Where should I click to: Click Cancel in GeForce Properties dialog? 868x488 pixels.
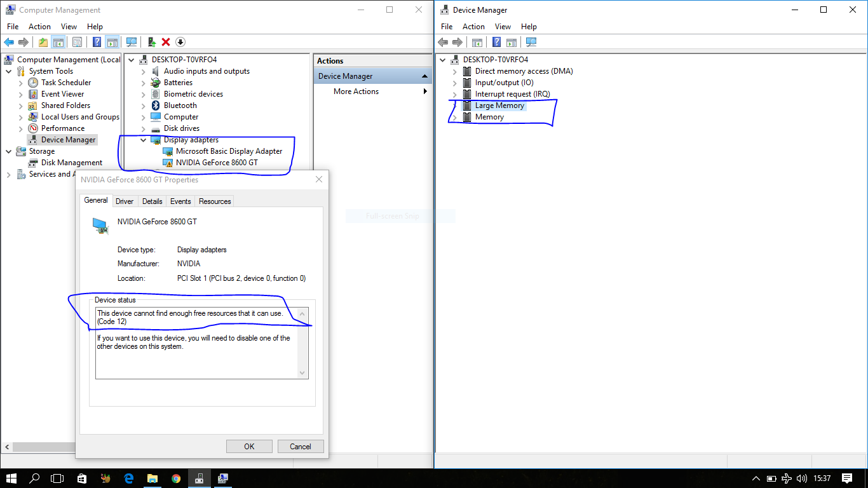pyautogui.click(x=301, y=447)
